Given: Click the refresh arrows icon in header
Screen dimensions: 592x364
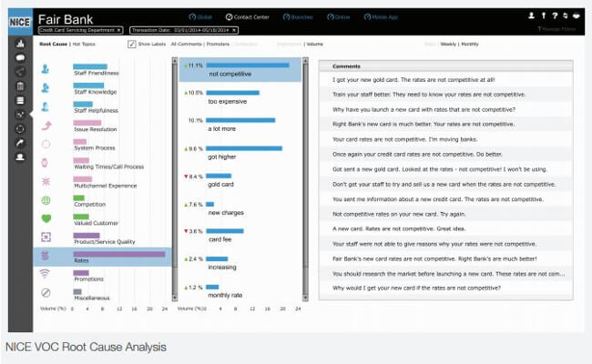Looking at the screenshot, I should [566, 15].
